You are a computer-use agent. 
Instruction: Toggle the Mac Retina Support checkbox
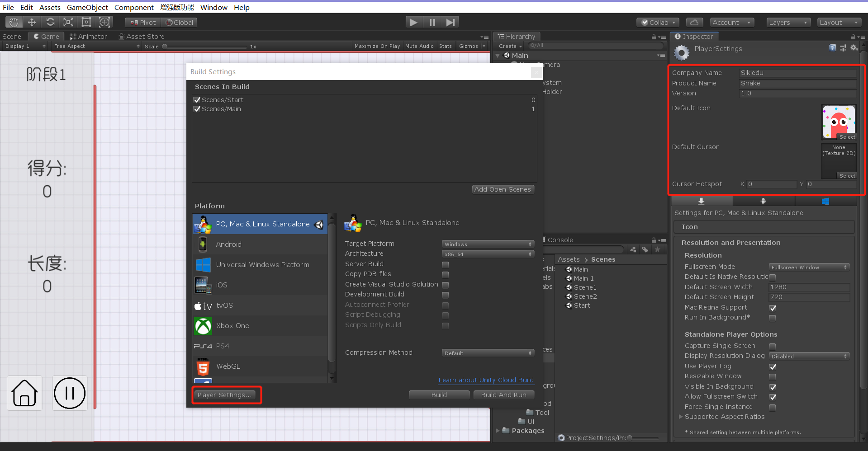point(773,308)
